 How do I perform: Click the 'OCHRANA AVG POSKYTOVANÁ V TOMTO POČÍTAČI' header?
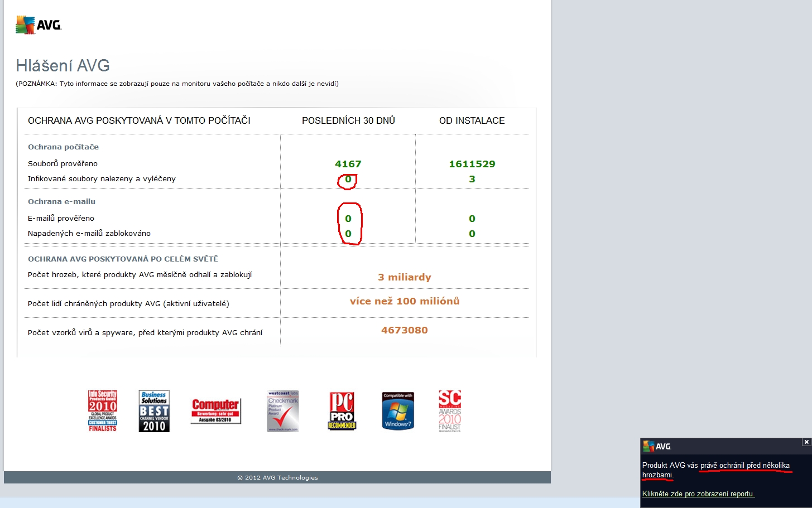(x=139, y=120)
